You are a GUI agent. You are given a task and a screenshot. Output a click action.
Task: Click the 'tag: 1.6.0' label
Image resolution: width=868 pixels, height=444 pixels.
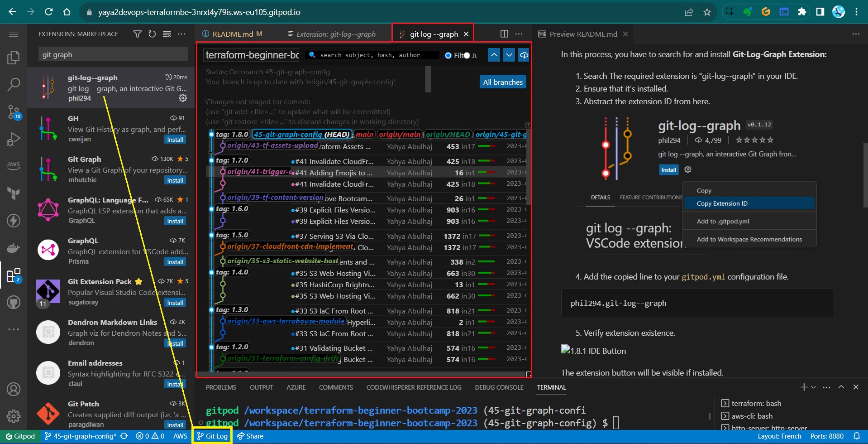pos(232,209)
